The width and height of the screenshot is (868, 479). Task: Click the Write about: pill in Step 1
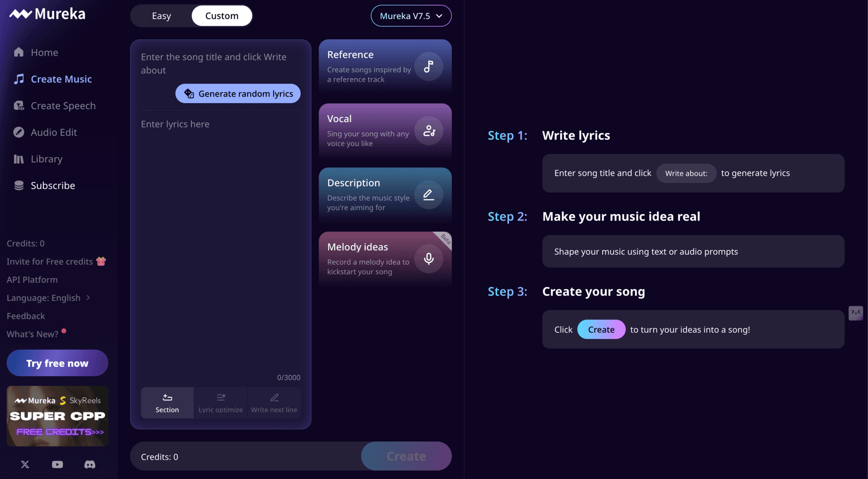click(686, 173)
